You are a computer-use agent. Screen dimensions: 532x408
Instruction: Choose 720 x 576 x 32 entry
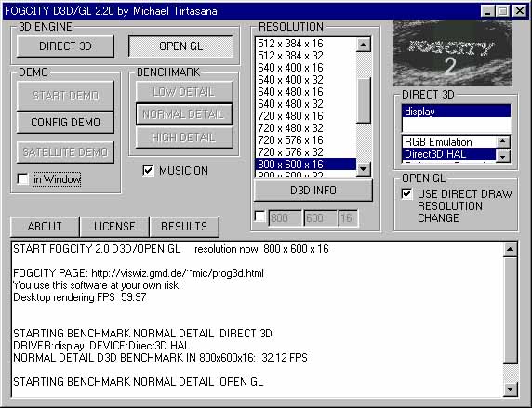[306, 152]
